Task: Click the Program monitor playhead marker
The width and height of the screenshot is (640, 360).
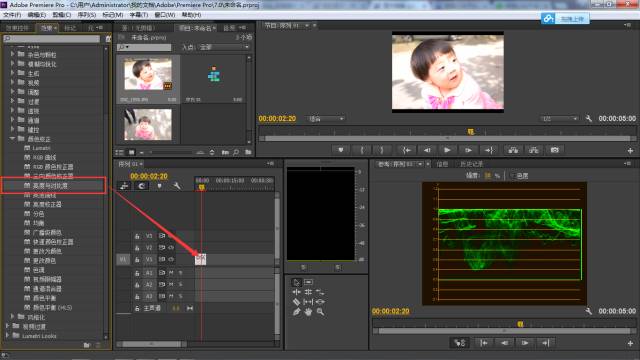Action: tap(471, 131)
